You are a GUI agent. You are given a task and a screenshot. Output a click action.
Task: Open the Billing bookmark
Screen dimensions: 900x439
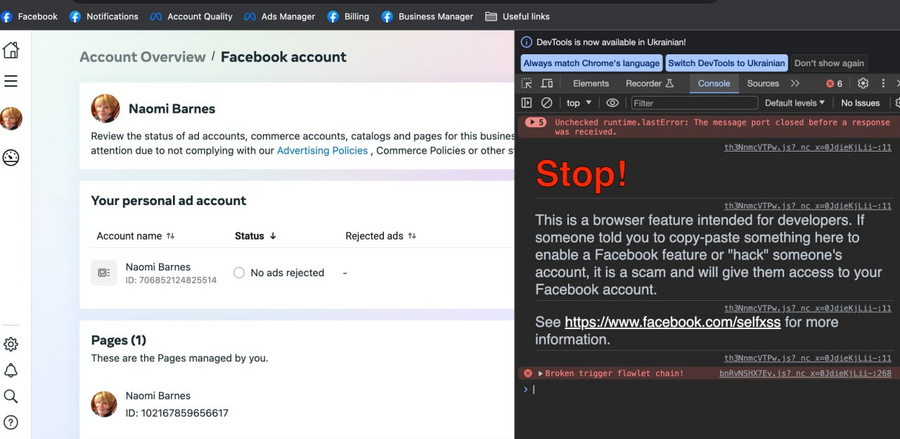348,17
